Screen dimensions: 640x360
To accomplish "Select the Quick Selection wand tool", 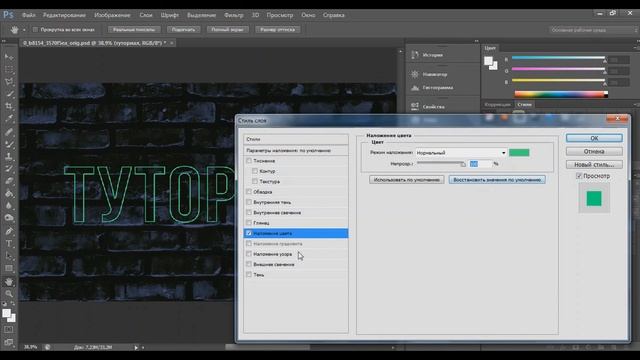I will 9,94.
